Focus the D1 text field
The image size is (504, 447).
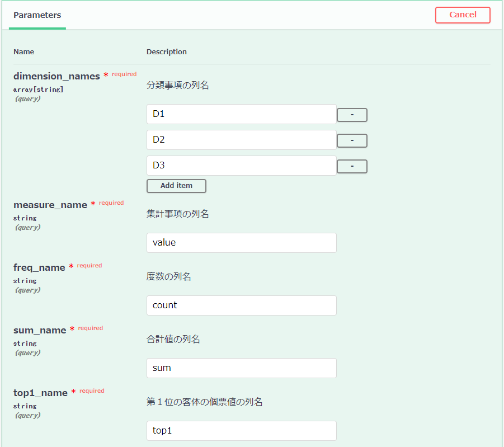tap(241, 114)
